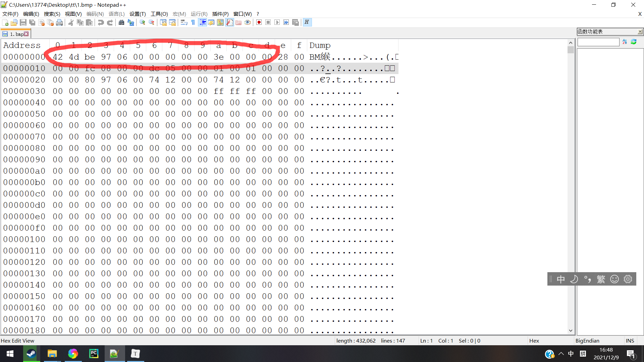
Task: Click the sort functions A-Z icon
Action: coord(625,42)
